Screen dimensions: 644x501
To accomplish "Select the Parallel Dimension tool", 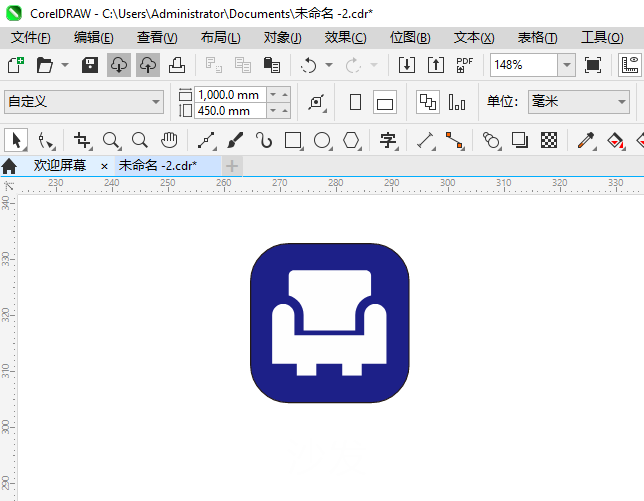I will pyautogui.click(x=426, y=140).
